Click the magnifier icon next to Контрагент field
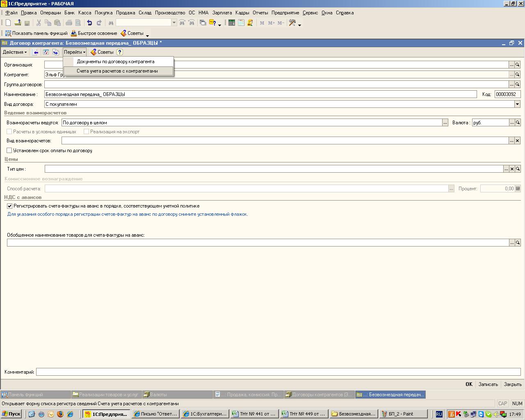 point(518,75)
